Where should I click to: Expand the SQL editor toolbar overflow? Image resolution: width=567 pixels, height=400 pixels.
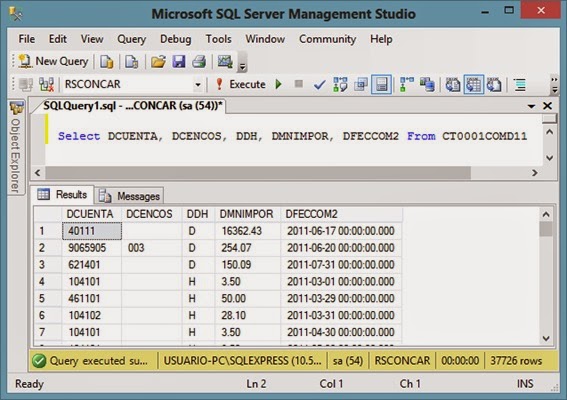pyautogui.click(x=554, y=85)
